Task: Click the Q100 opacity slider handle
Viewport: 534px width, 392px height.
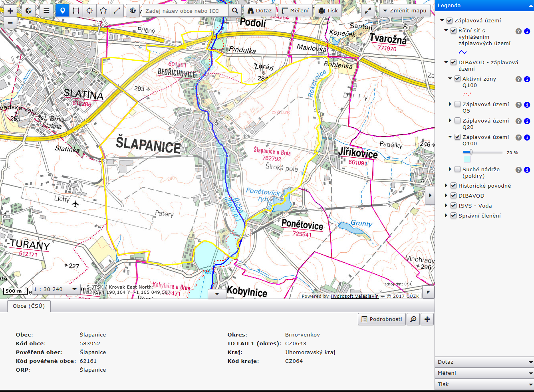Action: coord(471,152)
